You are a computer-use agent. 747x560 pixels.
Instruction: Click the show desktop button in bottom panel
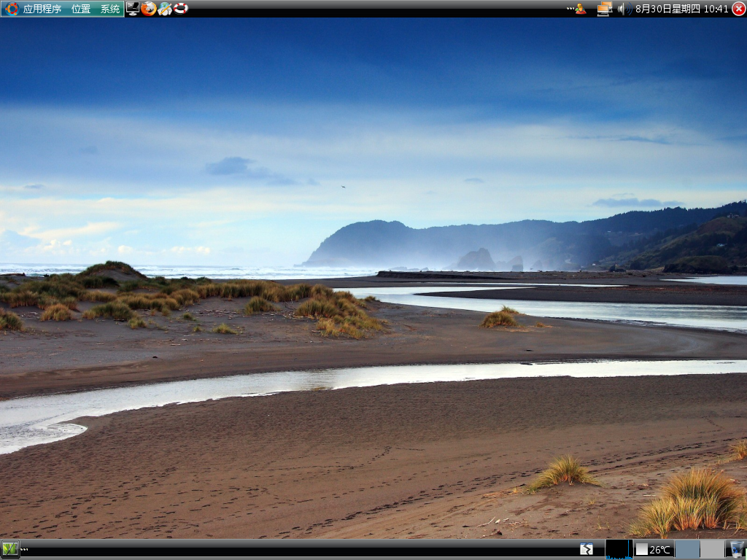tap(10, 549)
